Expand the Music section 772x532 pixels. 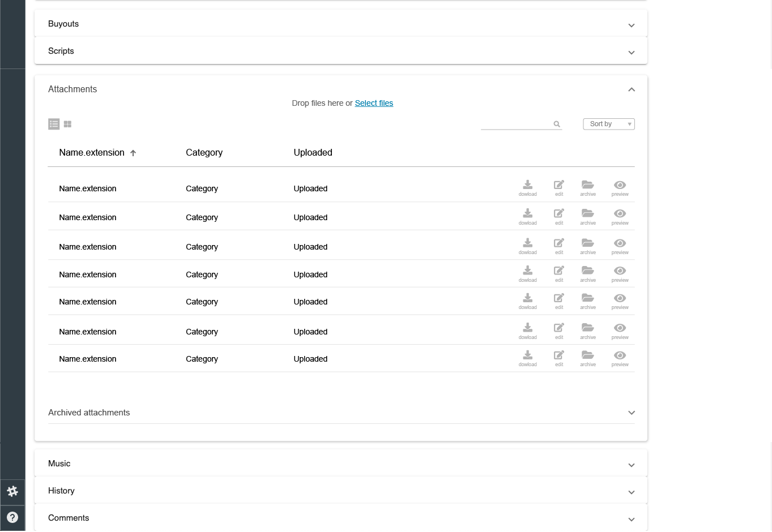point(631,465)
